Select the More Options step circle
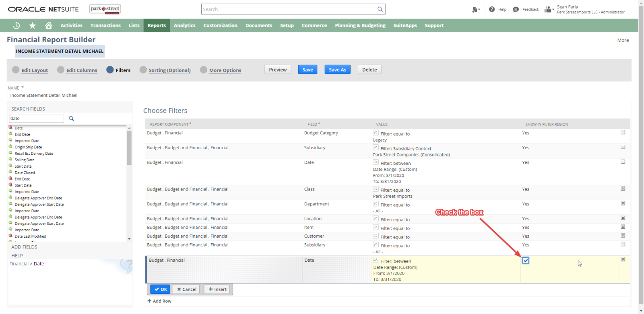This screenshot has height=314, width=644. click(x=204, y=70)
